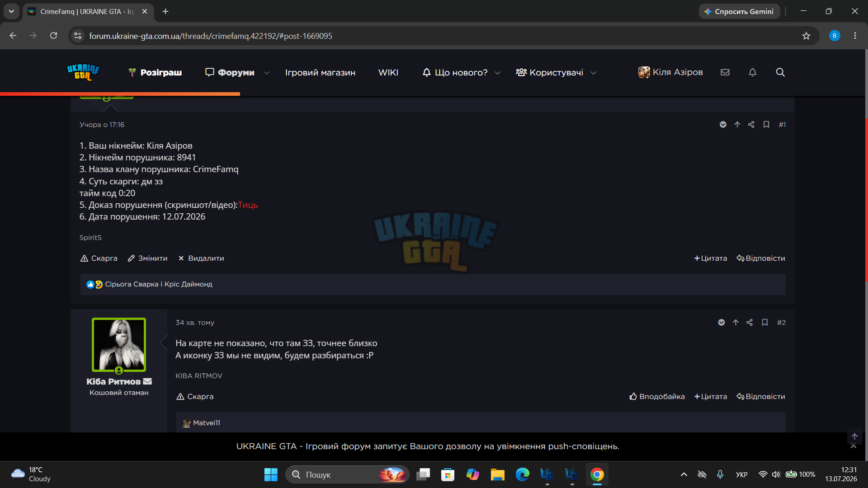The height and width of the screenshot is (488, 868).
Task: Quote post #1 with Цитата
Action: [x=711, y=258]
